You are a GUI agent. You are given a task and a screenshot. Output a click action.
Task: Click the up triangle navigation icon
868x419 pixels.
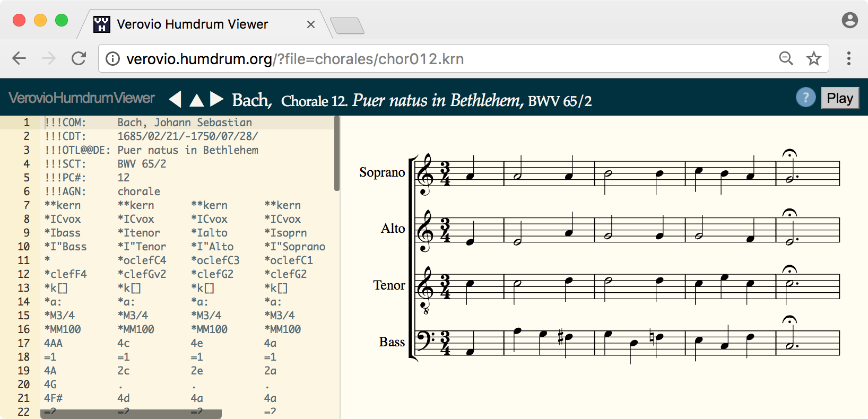[197, 99]
